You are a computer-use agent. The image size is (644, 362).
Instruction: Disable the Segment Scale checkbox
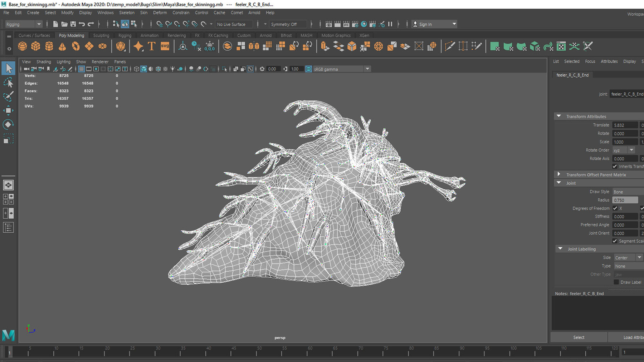[x=615, y=241]
